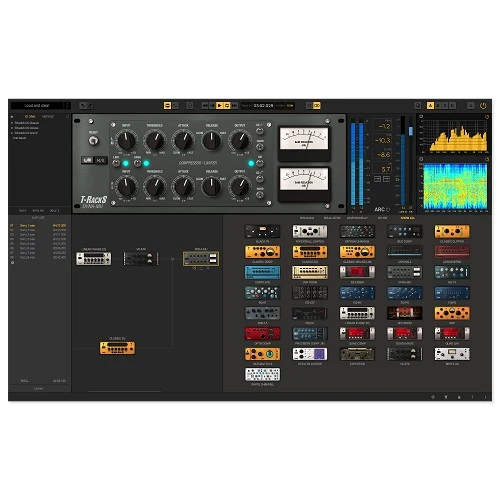Add the Black 76 module from the browser
Viewport: 500px width, 500px height.
pos(262,231)
